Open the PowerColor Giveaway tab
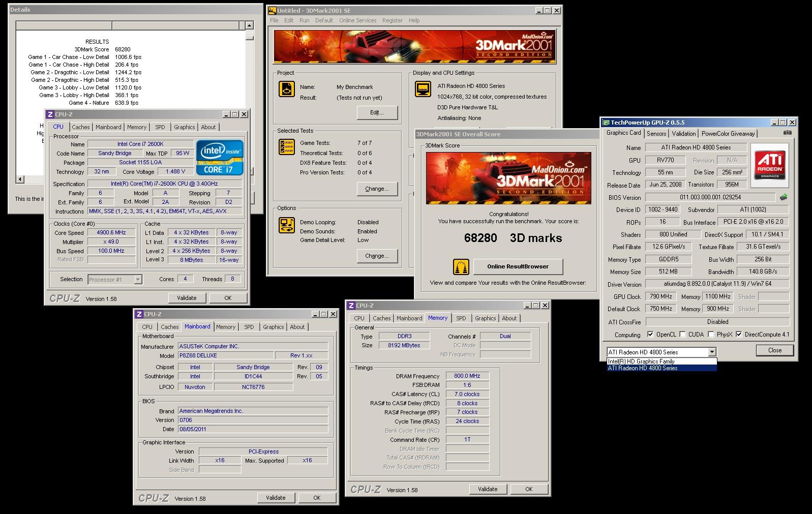 (728, 134)
